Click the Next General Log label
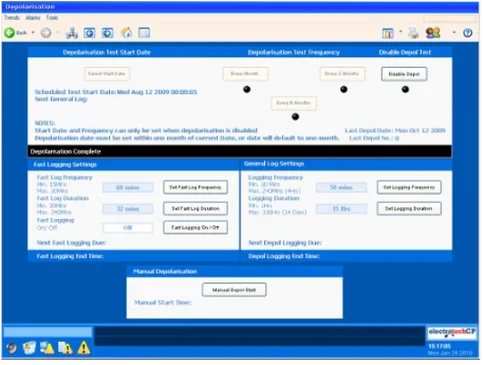 [x=61, y=99]
